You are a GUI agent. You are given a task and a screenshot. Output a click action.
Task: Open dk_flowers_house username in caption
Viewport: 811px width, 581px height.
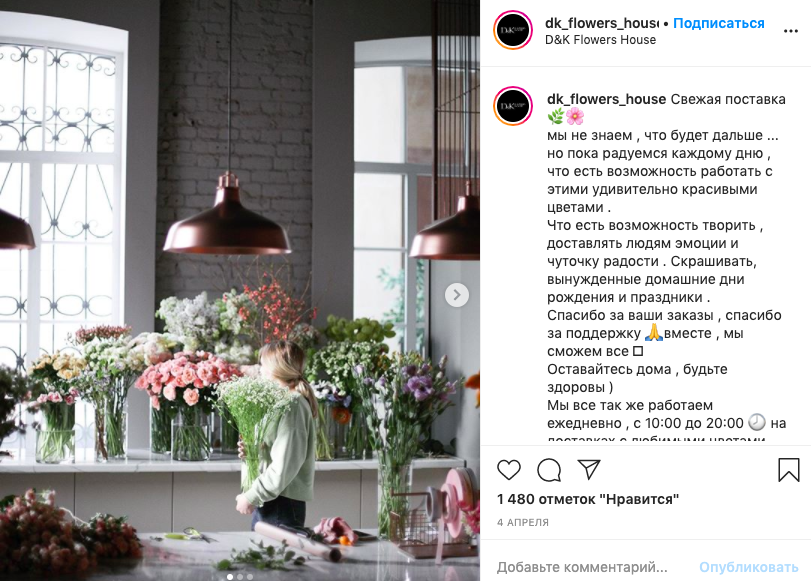[x=606, y=99]
